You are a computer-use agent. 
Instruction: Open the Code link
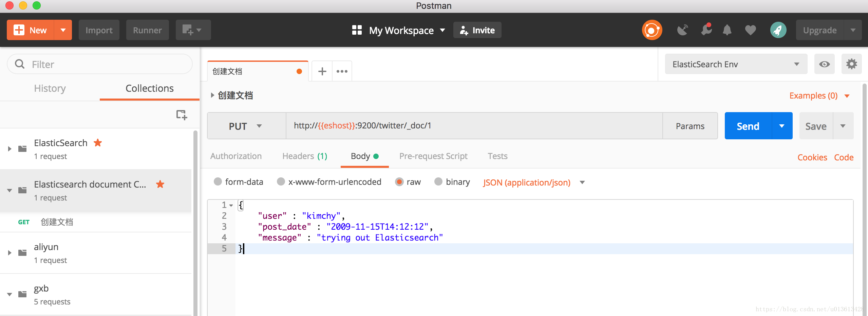[x=844, y=157]
